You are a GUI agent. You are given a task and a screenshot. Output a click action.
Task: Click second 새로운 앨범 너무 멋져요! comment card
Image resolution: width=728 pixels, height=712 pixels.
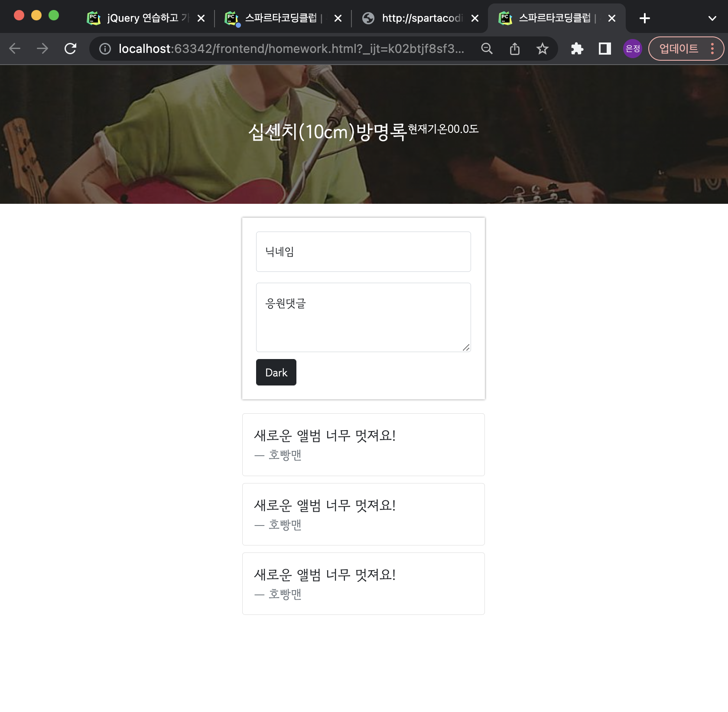363,514
